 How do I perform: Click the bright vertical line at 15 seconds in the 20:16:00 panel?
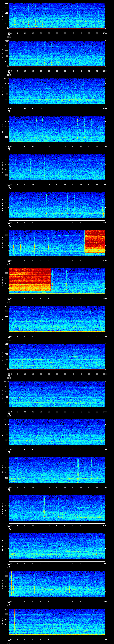(34, 16)
